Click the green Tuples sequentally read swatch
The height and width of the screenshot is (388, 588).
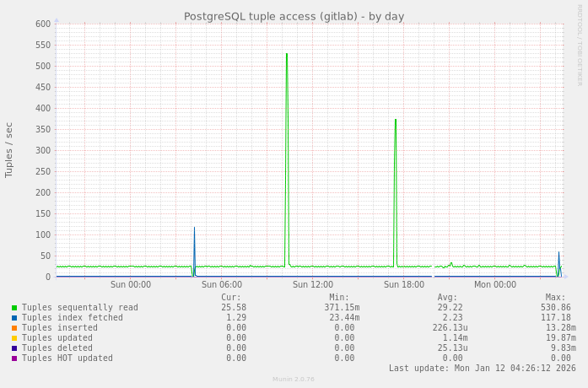(x=14, y=308)
